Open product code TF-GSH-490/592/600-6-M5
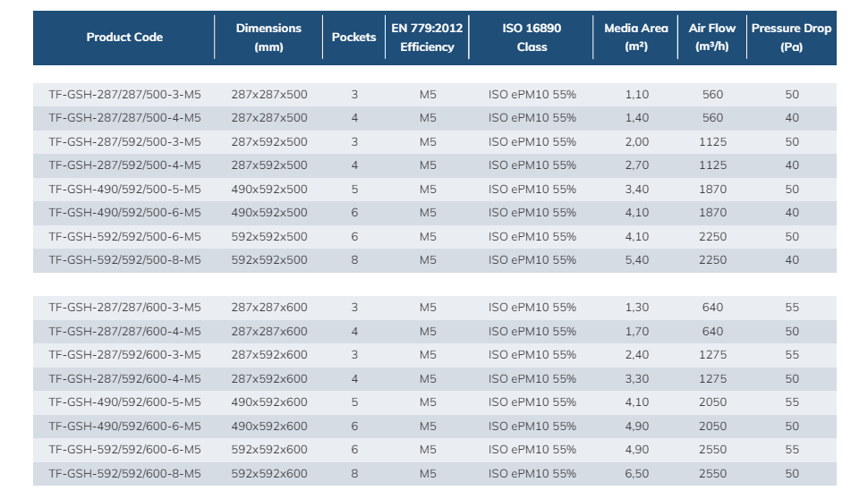Viewport: 868px width, 499px height. tap(124, 427)
